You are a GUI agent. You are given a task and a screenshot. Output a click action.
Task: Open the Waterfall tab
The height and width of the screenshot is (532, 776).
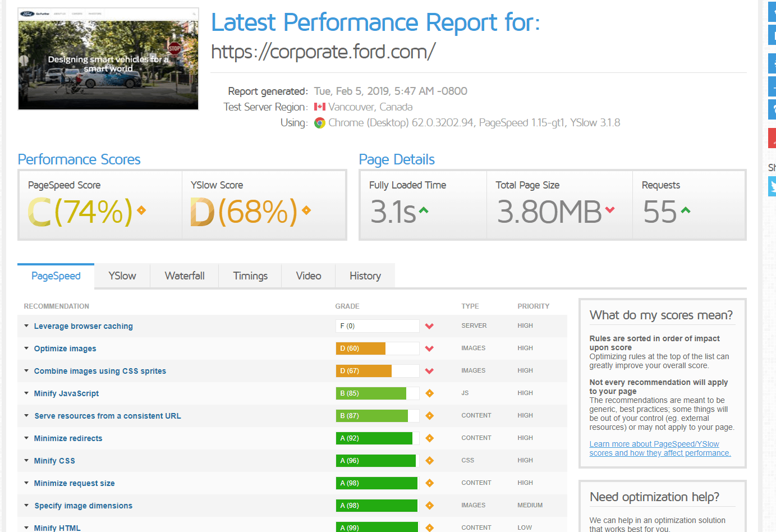[185, 276]
